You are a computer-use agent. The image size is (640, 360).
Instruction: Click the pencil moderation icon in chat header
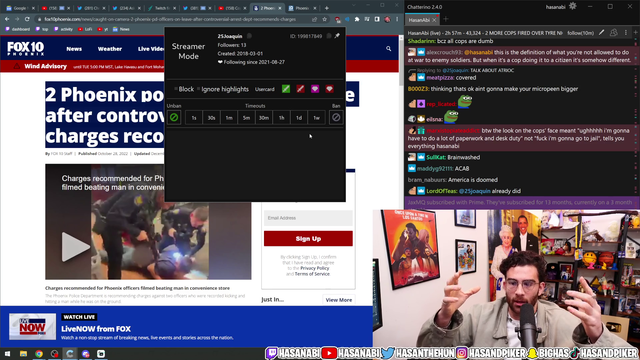coord(601,33)
